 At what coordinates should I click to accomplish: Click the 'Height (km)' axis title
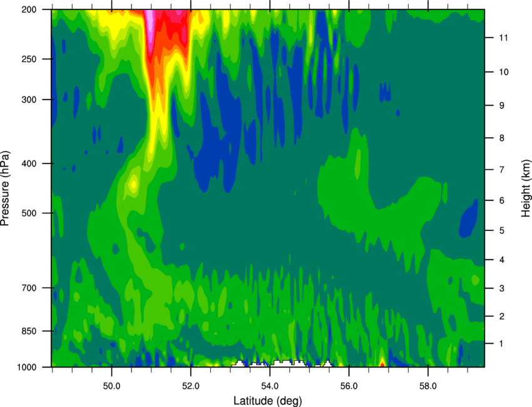coord(526,188)
